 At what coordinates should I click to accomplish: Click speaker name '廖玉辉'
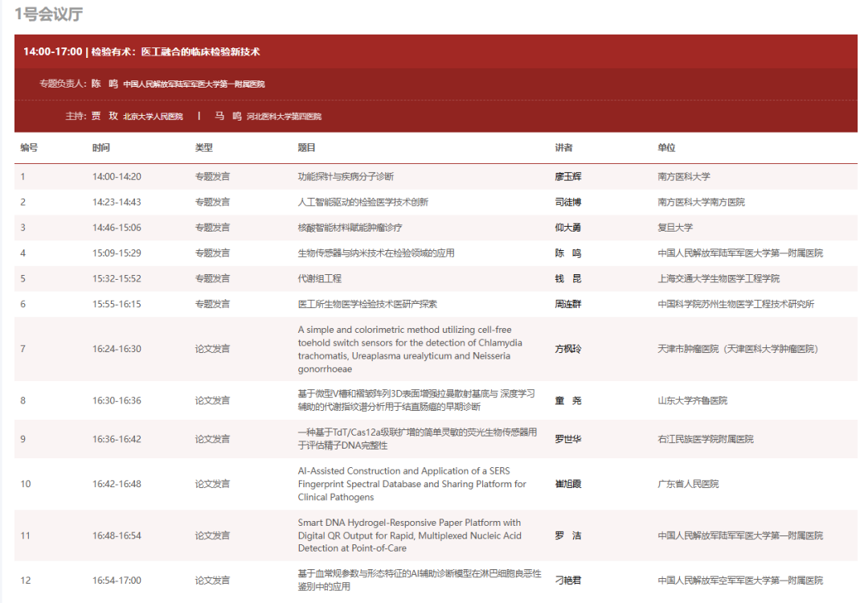tap(568, 177)
